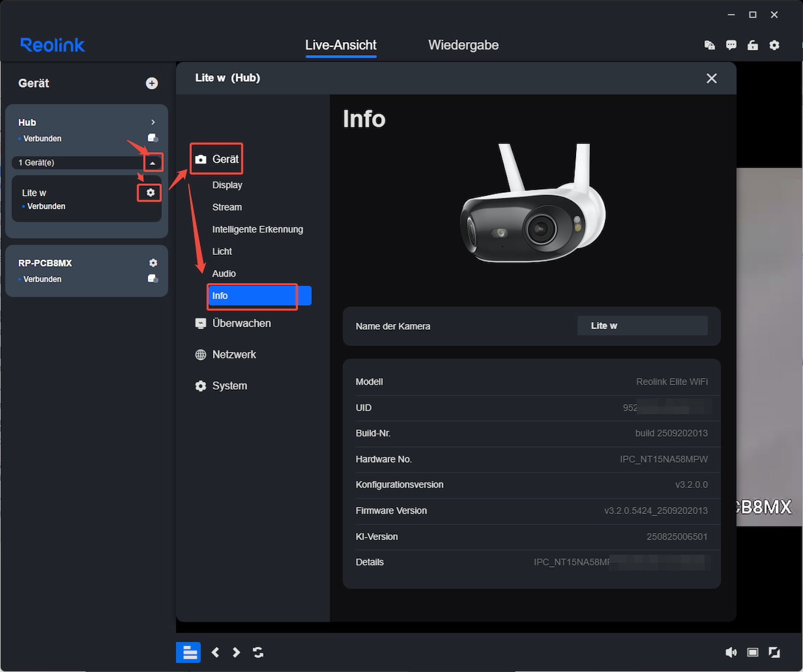The width and height of the screenshot is (803, 672).
Task: Click the add device plus icon
Action: point(151,83)
